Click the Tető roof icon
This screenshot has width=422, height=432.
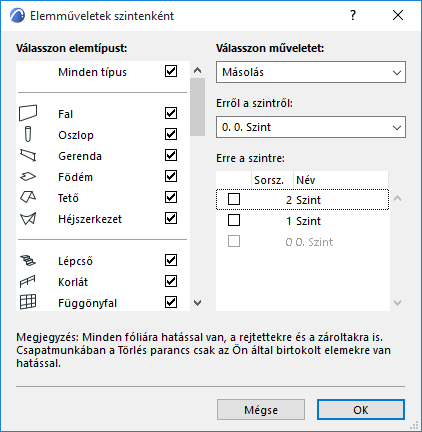[28, 197]
